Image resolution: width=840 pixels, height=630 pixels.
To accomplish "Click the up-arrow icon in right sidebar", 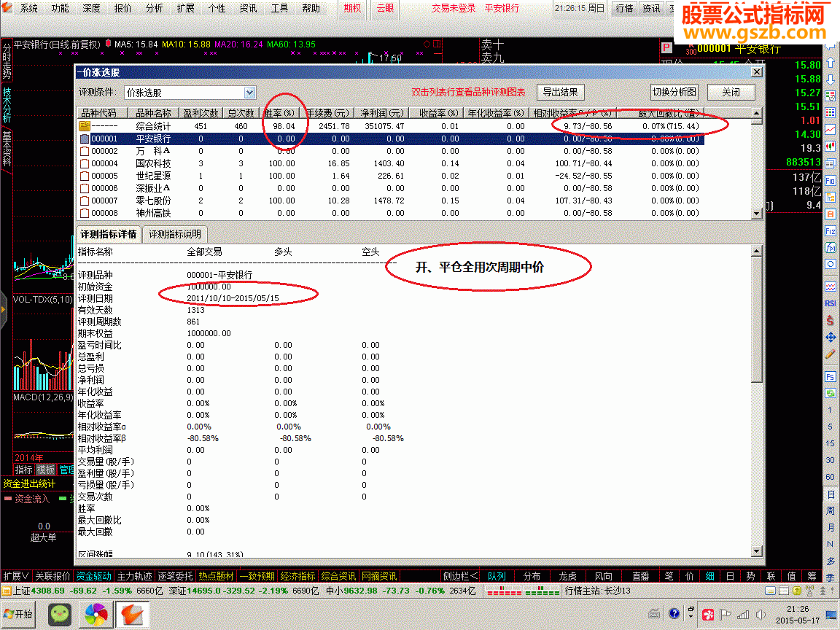I will pyautogui.click(x=831, y=63).
